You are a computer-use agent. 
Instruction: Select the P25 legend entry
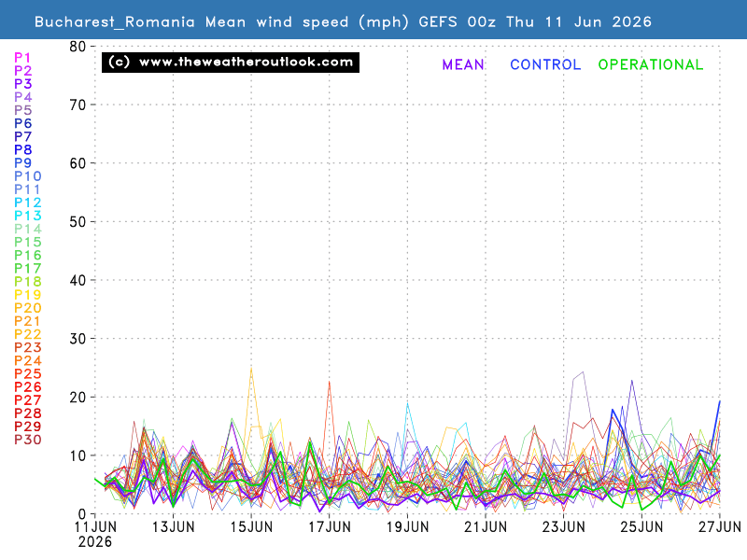(x=28, y=374)
